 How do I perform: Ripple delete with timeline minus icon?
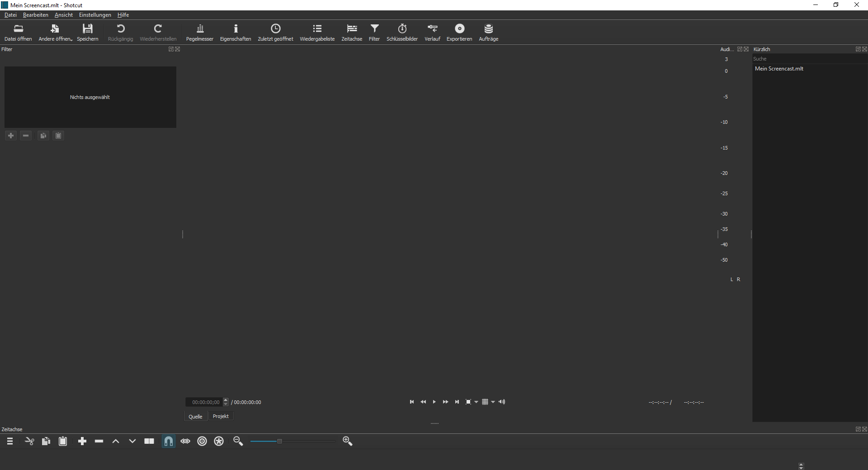pyautogui.click(x=99, y=442)
